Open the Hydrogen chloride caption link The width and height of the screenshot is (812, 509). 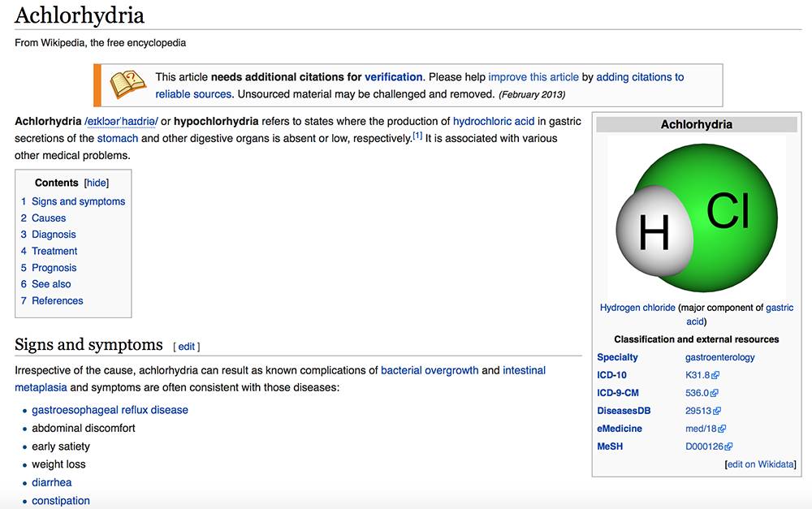[637, 308]
